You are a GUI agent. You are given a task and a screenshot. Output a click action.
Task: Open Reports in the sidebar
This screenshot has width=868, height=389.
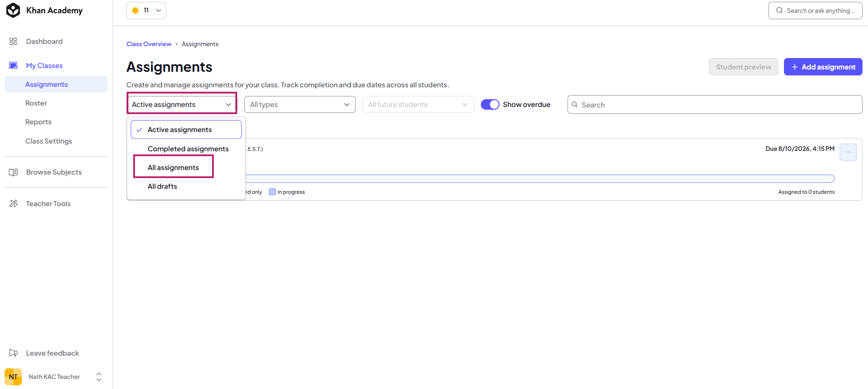click(38, 122)
